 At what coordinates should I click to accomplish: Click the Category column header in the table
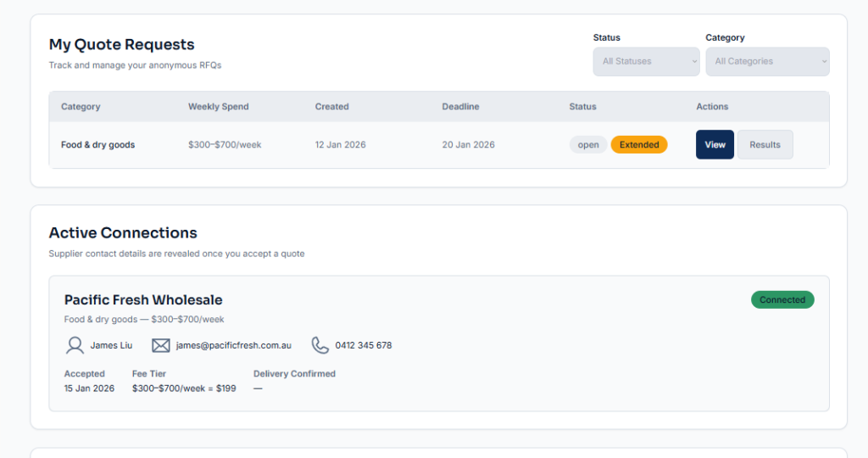pyautogui.click(x=81, y=107)
